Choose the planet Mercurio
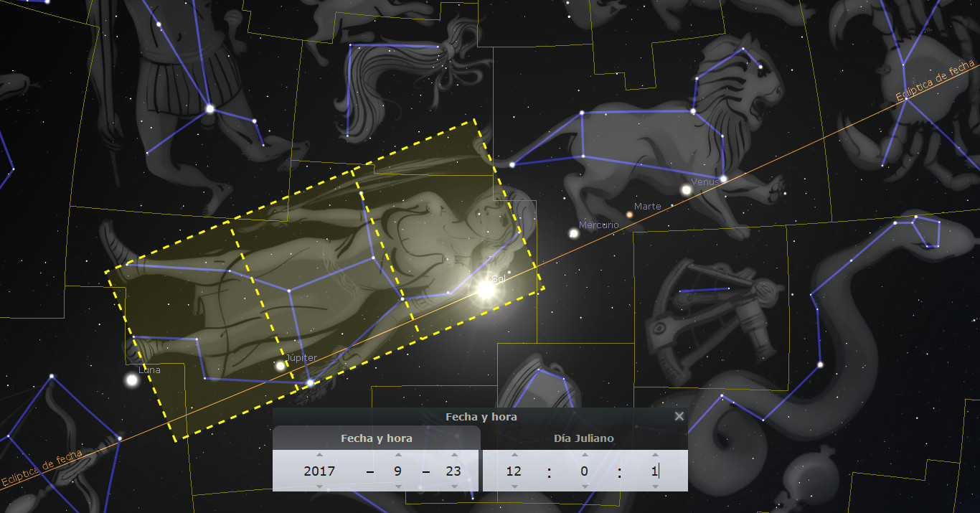 pos(573,233)
